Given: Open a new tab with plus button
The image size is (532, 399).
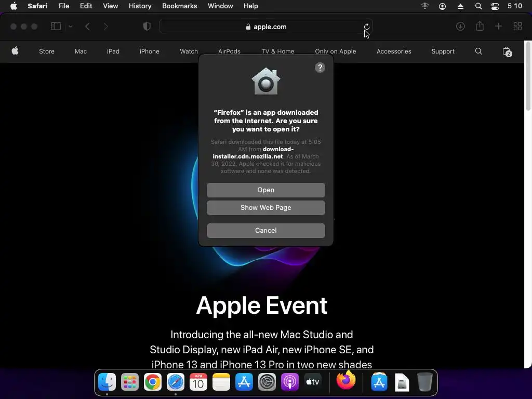Looking at the screenshot, I should click(498, 26).
